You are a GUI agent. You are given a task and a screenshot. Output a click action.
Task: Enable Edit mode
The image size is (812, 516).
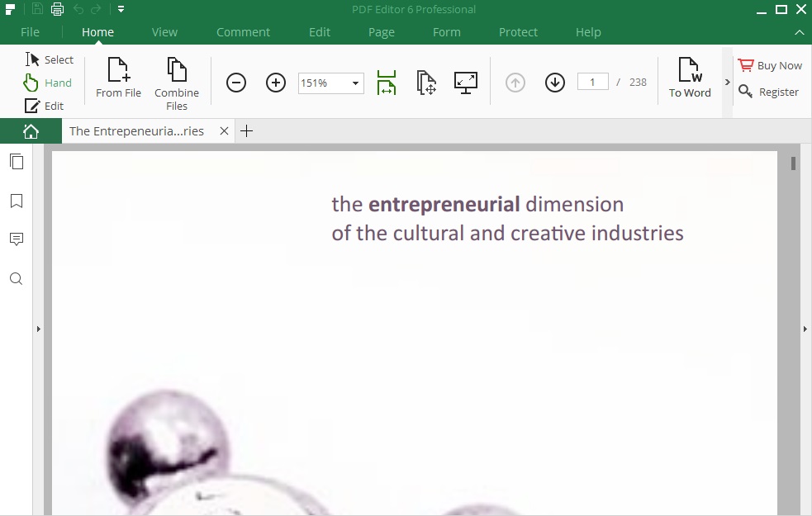[x=46, y=106]
